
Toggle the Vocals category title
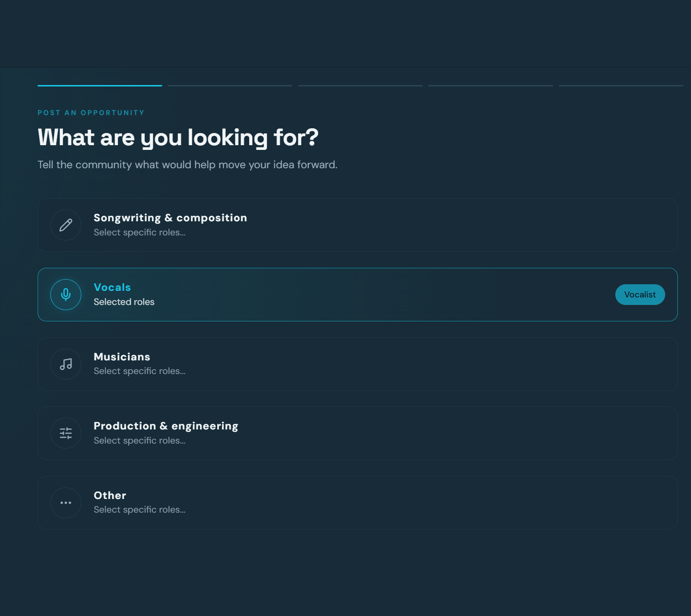pyautogui.click(x=112, y=287)
